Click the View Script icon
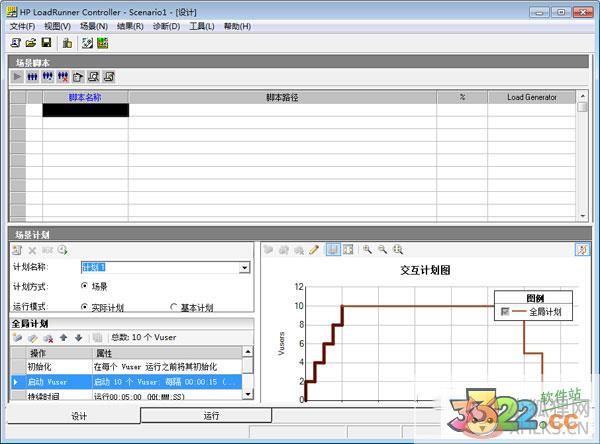 coord(109,77)
